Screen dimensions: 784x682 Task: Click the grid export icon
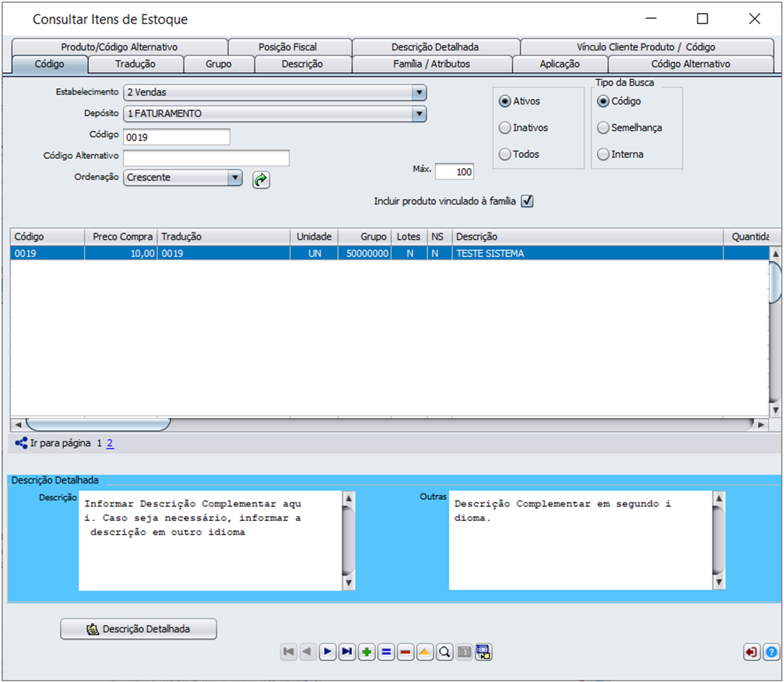click(x=484, y=652)
